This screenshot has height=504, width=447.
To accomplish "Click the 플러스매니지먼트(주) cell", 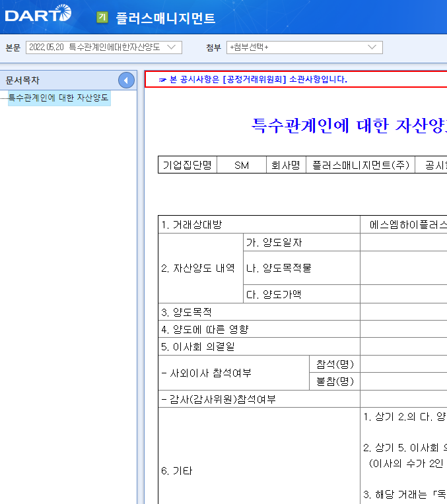I will tap(361, 165).
